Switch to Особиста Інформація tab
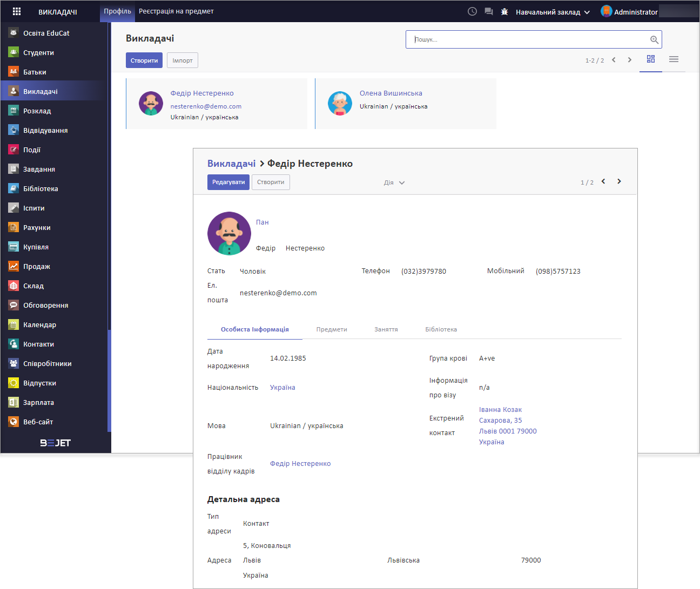The height and width of the screenshot is (589, 700). (x=255, y=329)
